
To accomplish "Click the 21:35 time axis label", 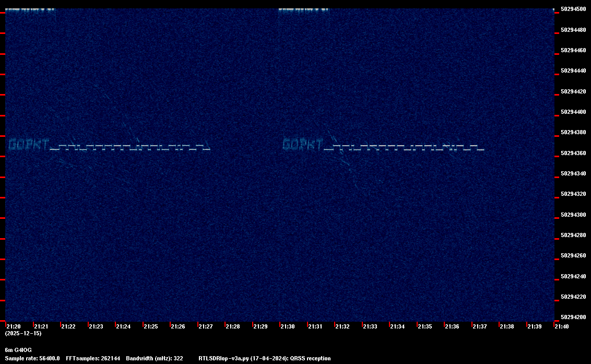I will pos(425,326).
